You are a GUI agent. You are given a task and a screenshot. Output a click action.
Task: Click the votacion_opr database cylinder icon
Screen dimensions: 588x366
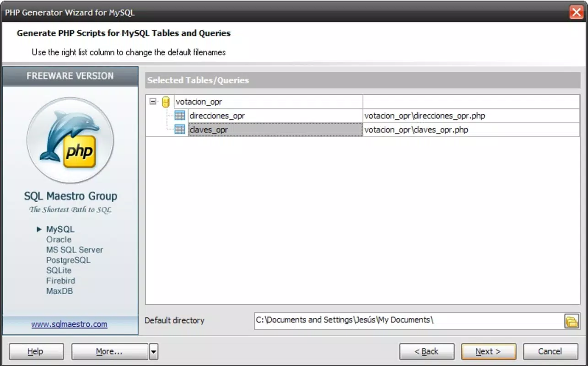(166, 102)
